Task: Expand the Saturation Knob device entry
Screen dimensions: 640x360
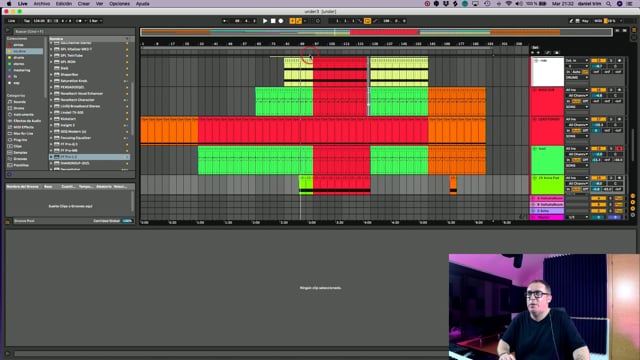Action: coord(51,81)
